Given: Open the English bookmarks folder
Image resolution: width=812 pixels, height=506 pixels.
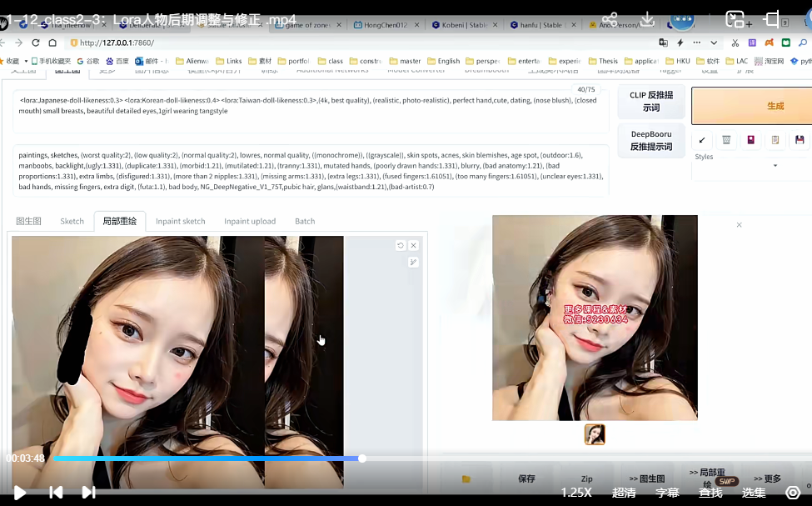Looking at the screenshot, I should (x=444, y=61).
